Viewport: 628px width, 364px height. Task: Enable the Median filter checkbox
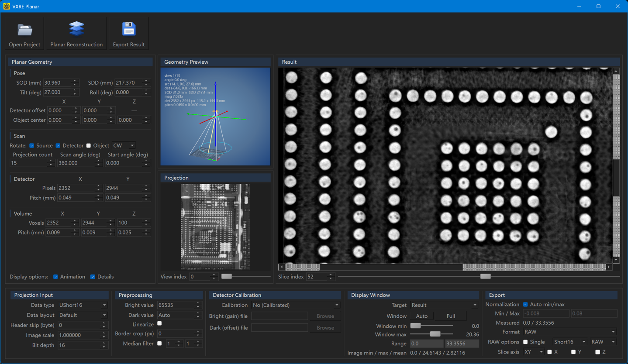click(159, 343)
